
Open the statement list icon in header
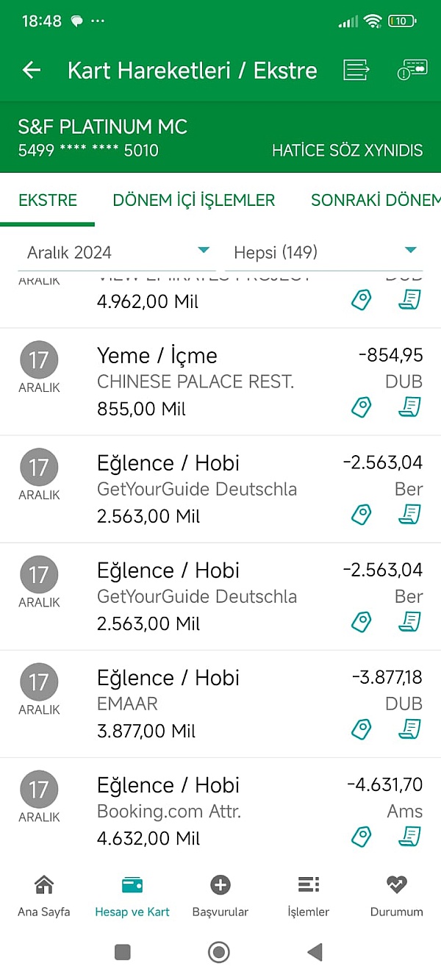(x=356, y=71)
